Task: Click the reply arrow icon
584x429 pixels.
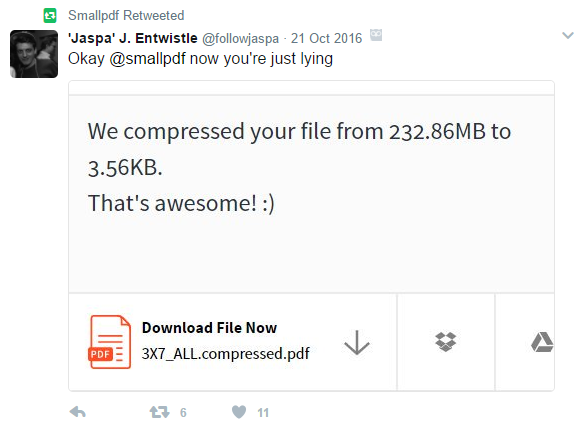Action: (x=78, y=412)
